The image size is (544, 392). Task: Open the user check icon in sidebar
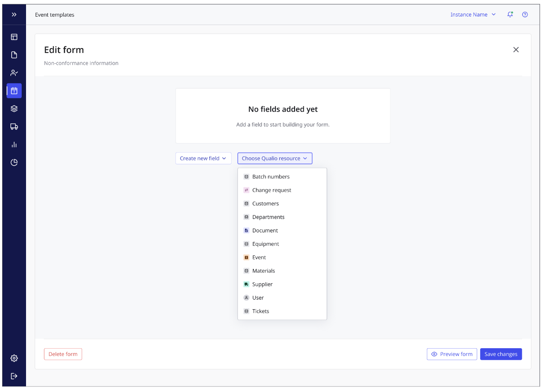coord(14,73)
